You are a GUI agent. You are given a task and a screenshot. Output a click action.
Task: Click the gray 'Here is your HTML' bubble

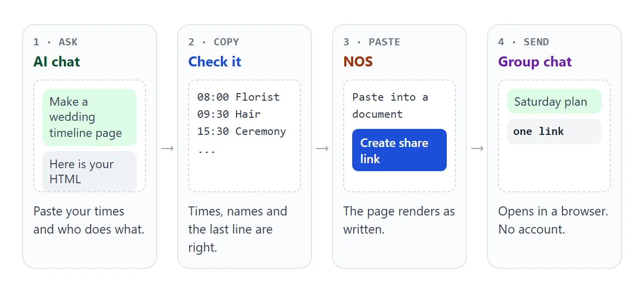pyautogui.click(x=90, y=171)
